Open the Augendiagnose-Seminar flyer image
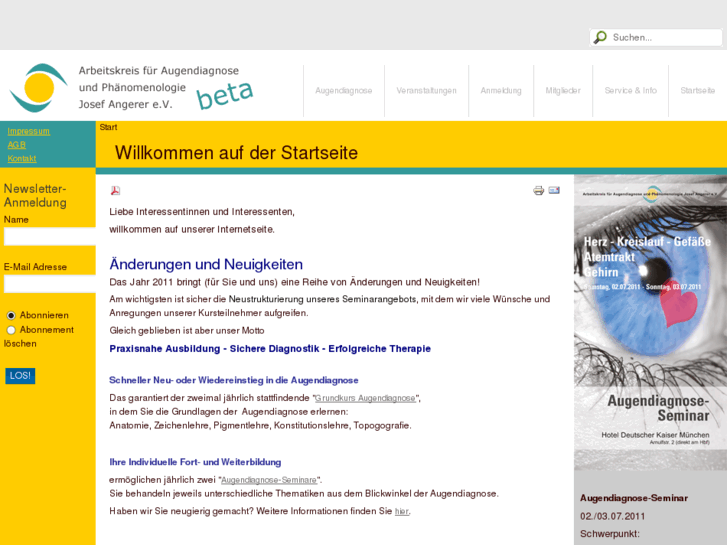 [x=650, y=322]
